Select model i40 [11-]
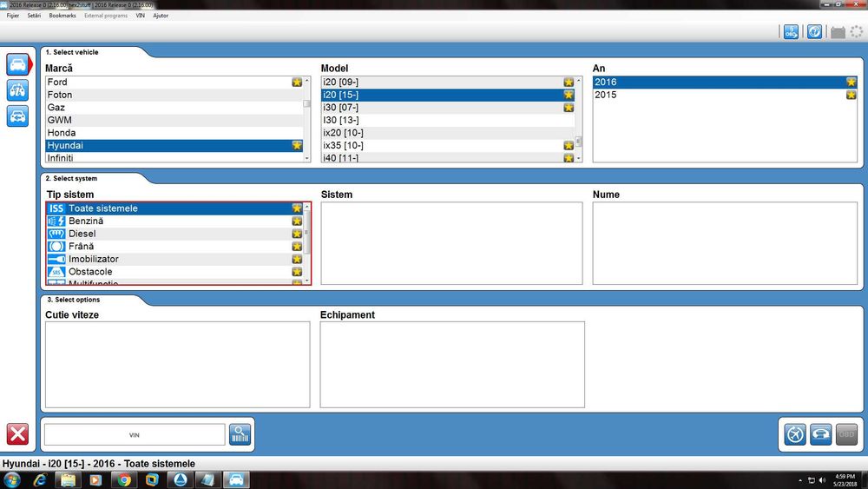The height and width of the screenshot is (489, 868). coord(448,158)
